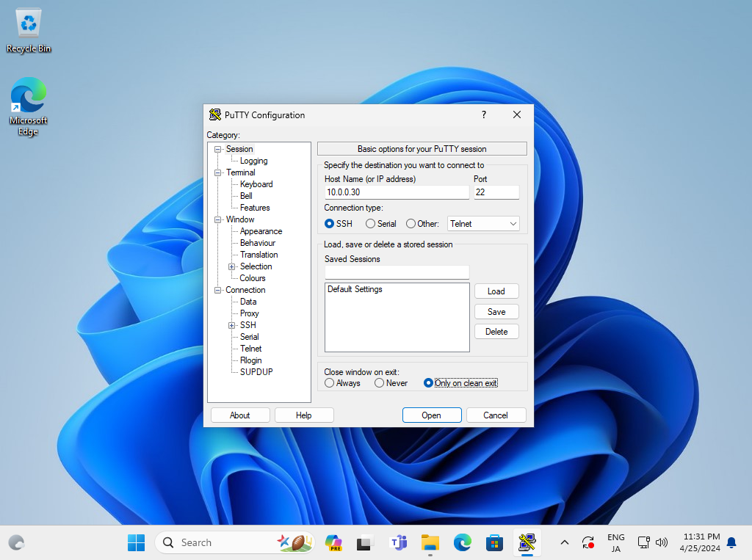This screenshot has height=560, width=752.
Task: Click the taskbar search magnifier icon
Action: [168, 542]
